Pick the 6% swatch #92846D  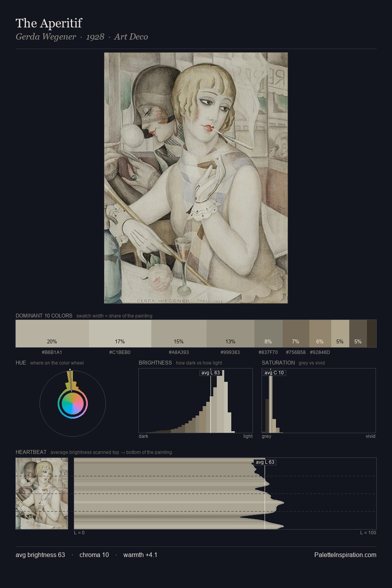tap(320, 334)
